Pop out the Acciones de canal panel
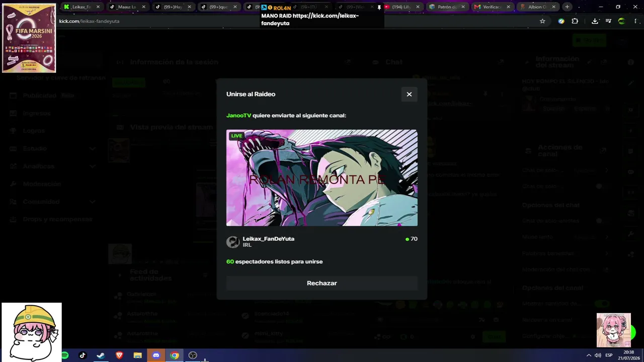The image size is (644, 362). point(603,150)
